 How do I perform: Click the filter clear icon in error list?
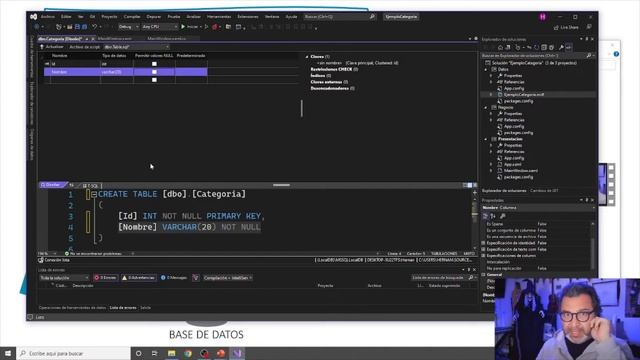(x=196, y=278)
